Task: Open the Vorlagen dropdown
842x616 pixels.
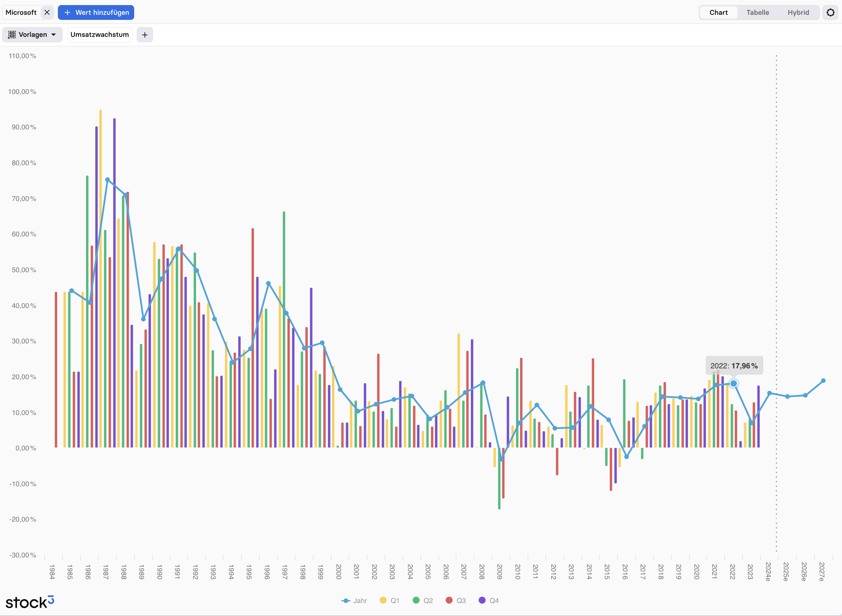Action: (x=33, y=35)
